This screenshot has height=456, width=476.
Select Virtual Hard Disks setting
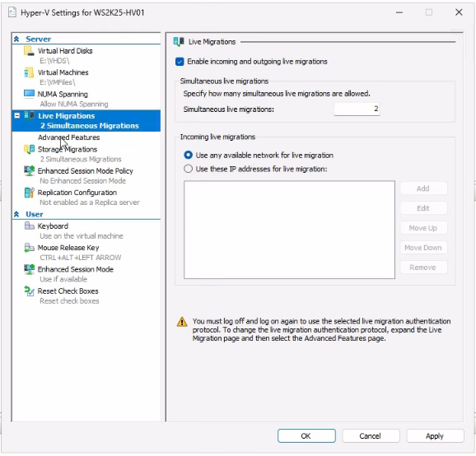(x=65, y=51)
